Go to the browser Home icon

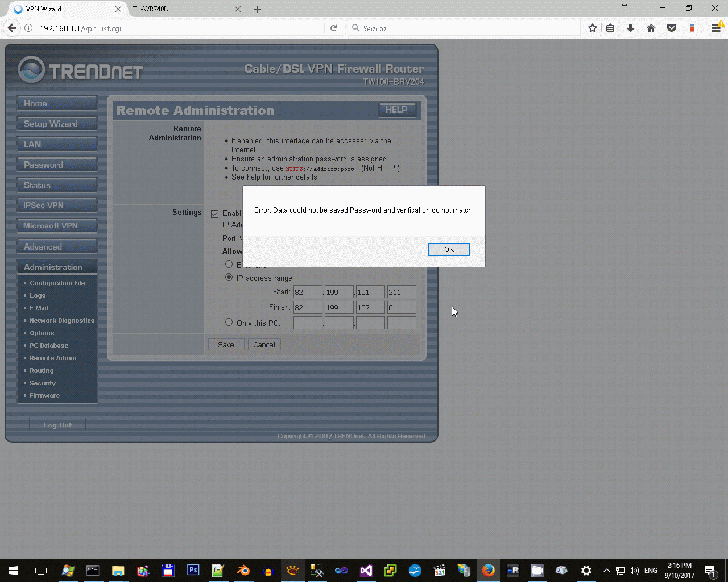point(651,28)
